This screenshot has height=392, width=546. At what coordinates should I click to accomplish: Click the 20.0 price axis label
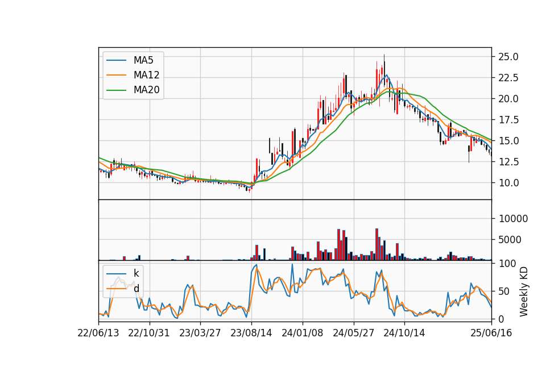(x=508, y=99)
